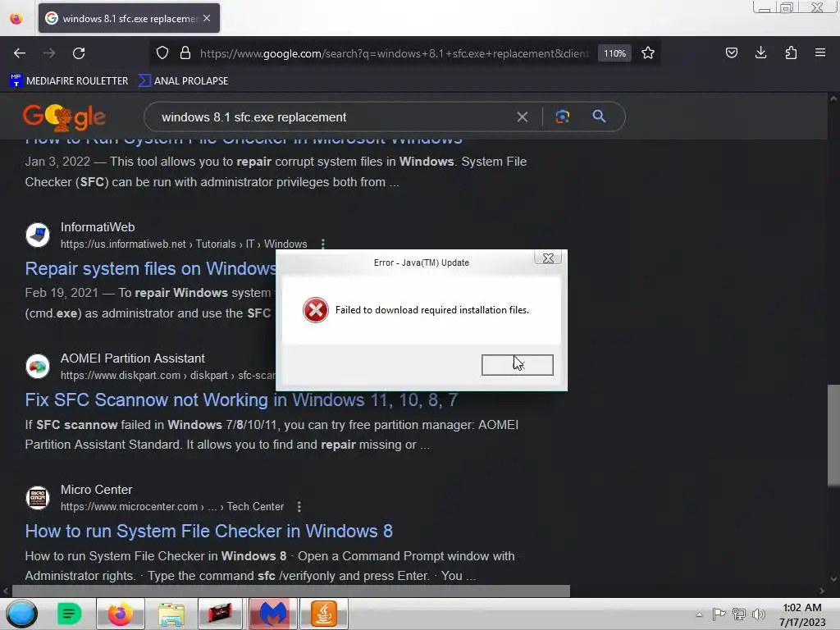Screen dimensions: 840x630
Task: Open the Action Center flag icon
Action: pos(719,614)
